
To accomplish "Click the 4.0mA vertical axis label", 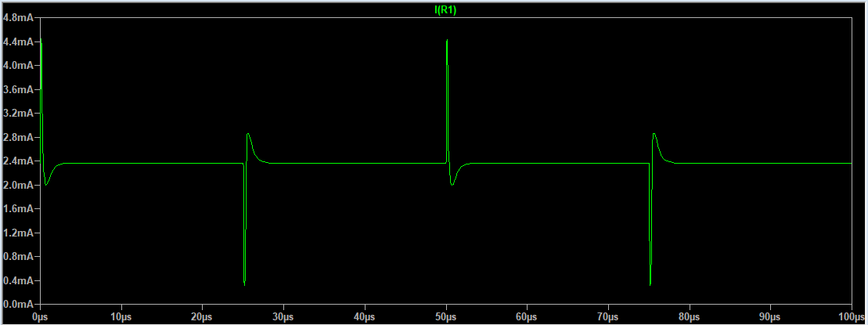I will [18, 65].
